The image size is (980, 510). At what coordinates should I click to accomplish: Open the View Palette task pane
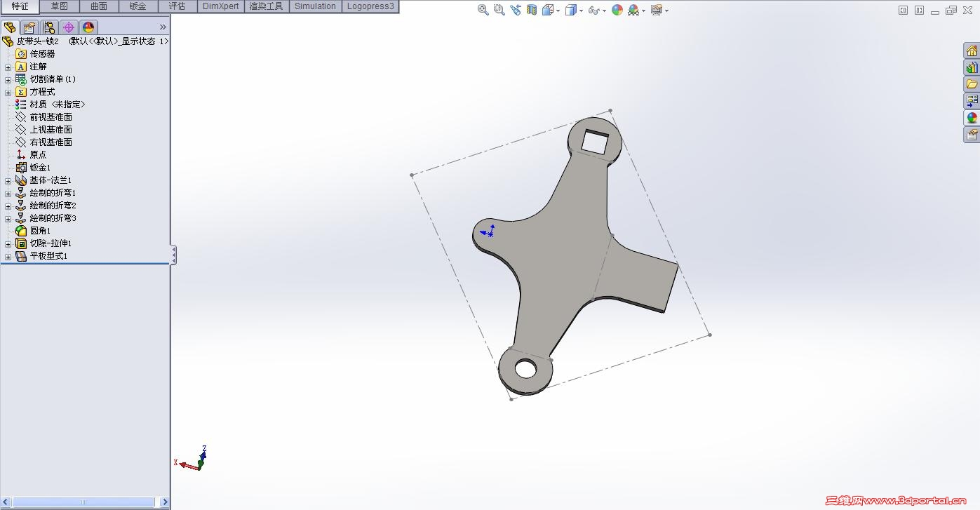coord(972,101)
